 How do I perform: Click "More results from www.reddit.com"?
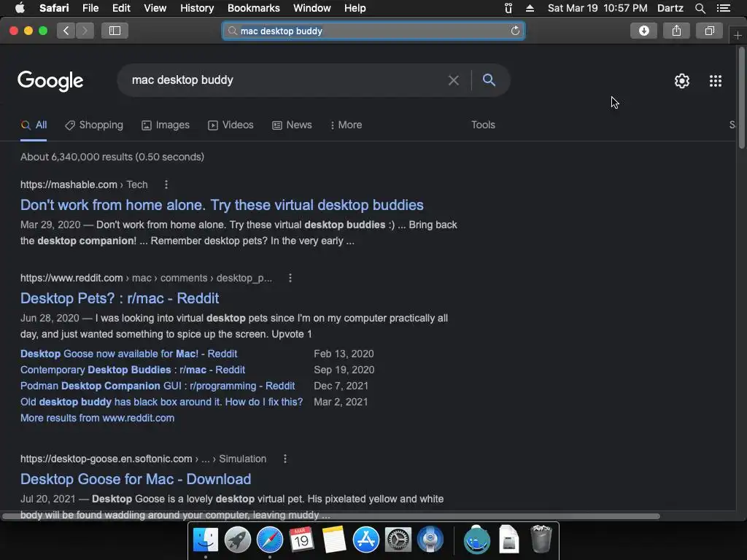(x=97, y=418)
